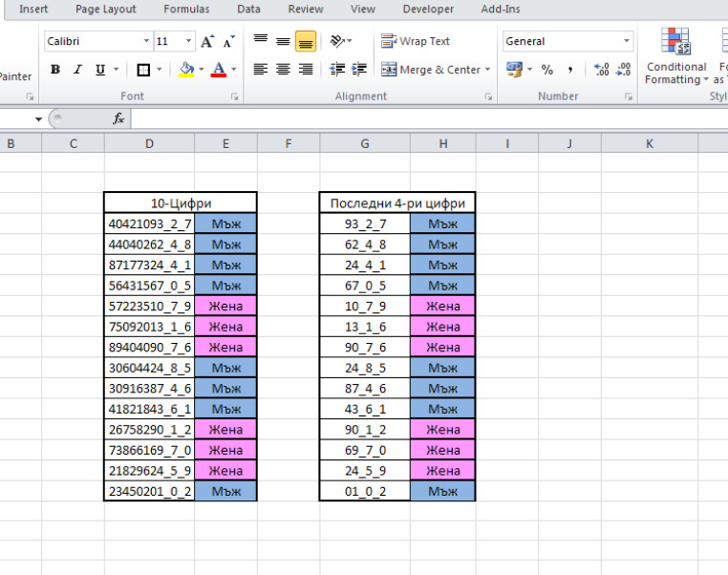Image resolution: width=728 pixels, height=575 pixels.
Task: Open Accounting format dropdown arrow
Action: tap(529, 70)
